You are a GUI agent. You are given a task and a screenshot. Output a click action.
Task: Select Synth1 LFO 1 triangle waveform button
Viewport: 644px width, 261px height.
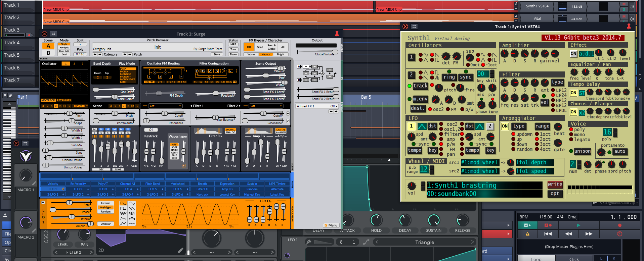422,126
